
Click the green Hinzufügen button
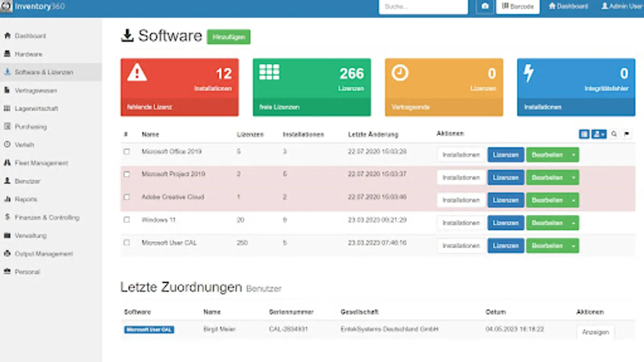[229, 37]
